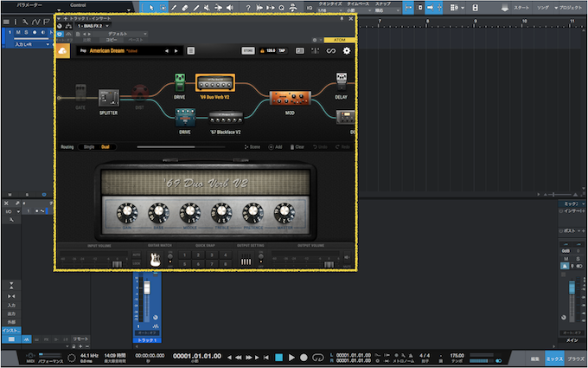
Task: Select the DELAY pedal in signal chain
Action: [x=341, y=82]
